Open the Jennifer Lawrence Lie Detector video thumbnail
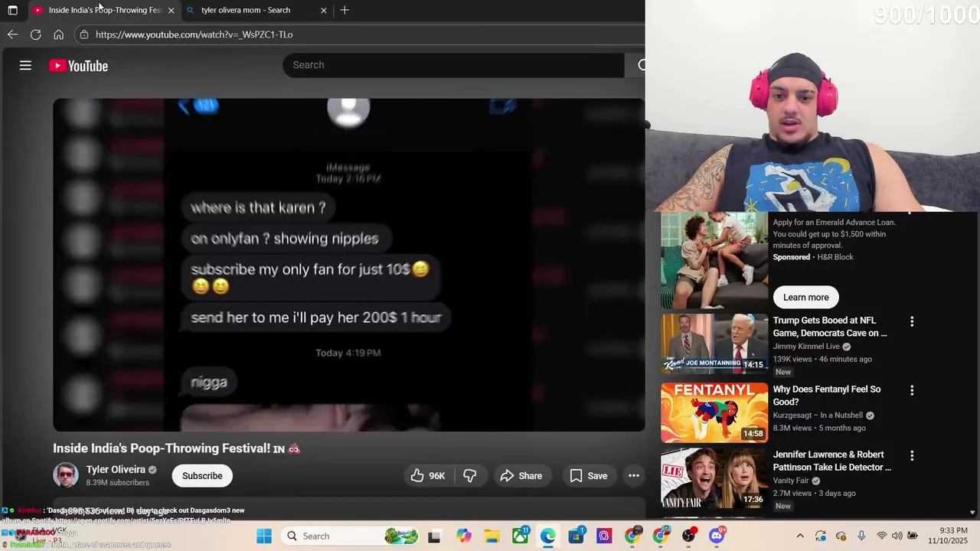The image size is (980, 551). tap(714, 478)
